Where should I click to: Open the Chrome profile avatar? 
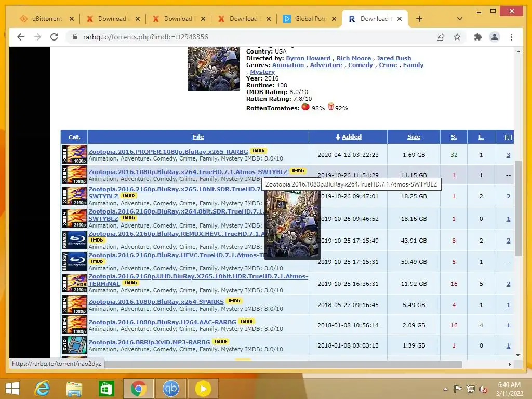click(x=495, y=37)
